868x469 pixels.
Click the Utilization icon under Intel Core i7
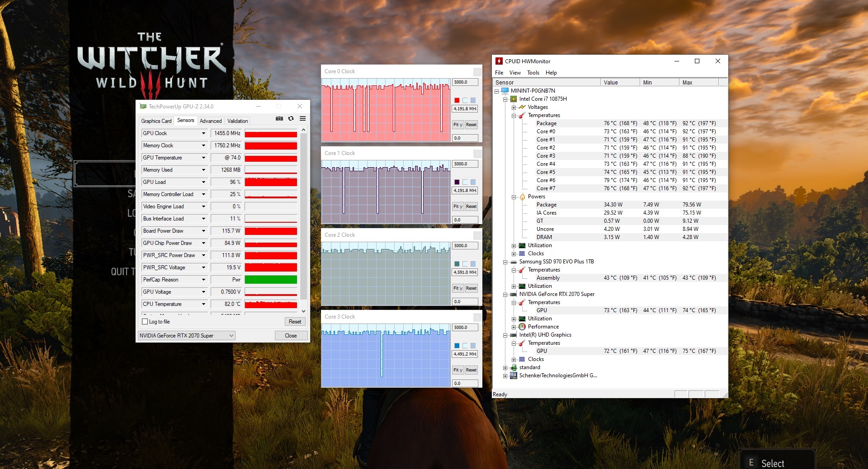[x=522, y=245]
